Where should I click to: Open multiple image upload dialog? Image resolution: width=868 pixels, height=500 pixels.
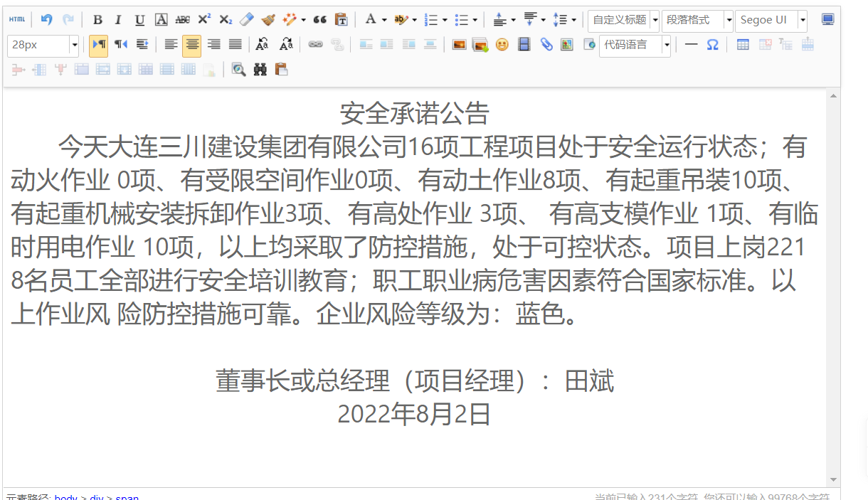(480, 45)
